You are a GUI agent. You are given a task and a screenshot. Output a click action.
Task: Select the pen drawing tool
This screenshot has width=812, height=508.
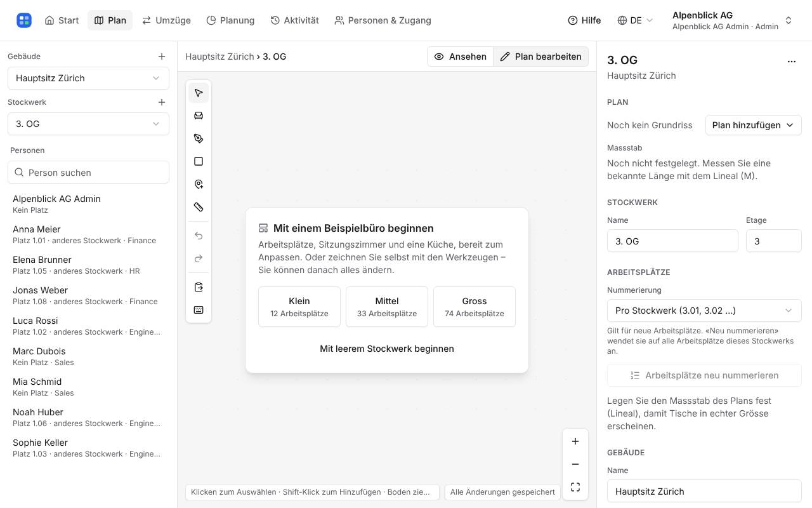click(x=199, y=138)
